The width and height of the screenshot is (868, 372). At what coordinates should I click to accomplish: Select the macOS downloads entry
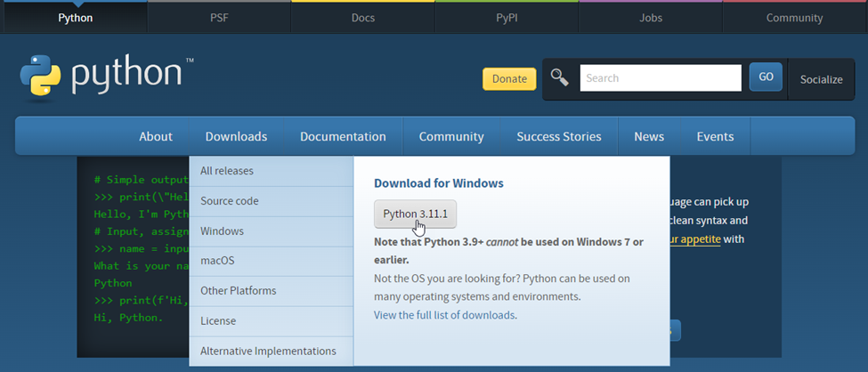(x=218, y=261)
